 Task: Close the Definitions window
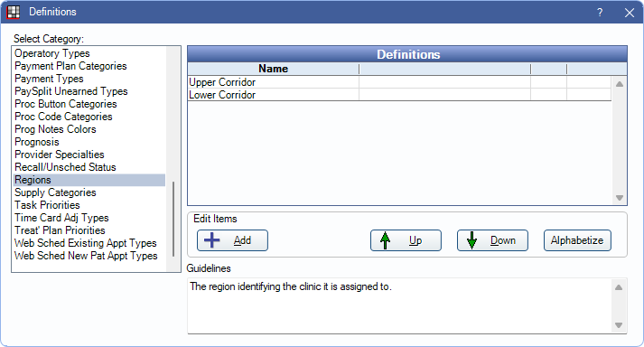click(630, 13)
